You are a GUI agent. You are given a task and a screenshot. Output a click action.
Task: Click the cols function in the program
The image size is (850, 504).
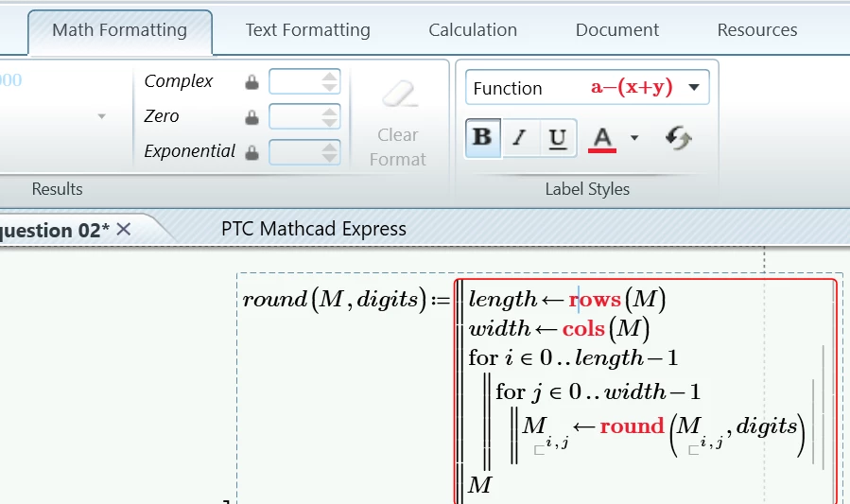(583, 328)
